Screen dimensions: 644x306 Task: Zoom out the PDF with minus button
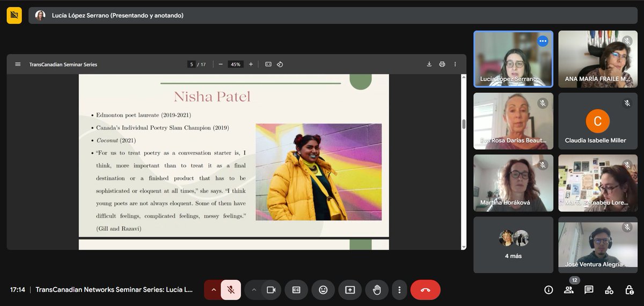pos(221,64)
